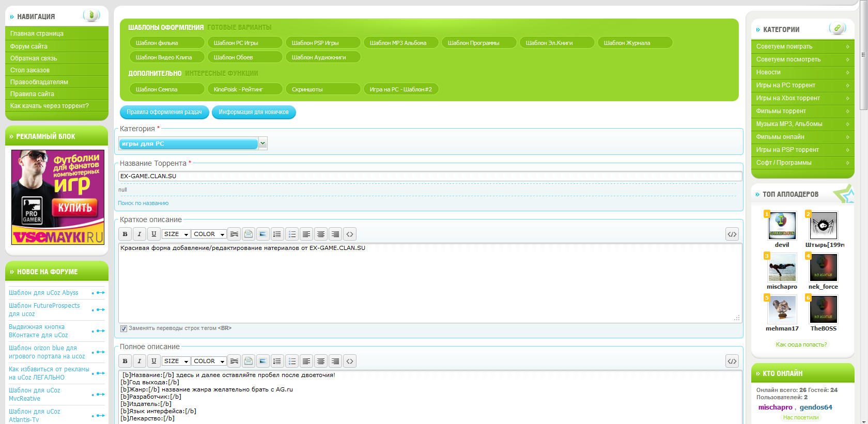The height and width of the screenshot is (424, 868).
Task: Open user mischapro in Кто онлайн
Action: (775, 407)
